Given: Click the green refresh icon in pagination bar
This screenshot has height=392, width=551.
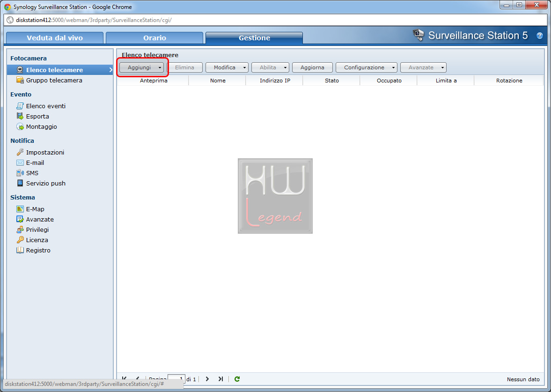Looking at the screenshot, I should (237, 379).
